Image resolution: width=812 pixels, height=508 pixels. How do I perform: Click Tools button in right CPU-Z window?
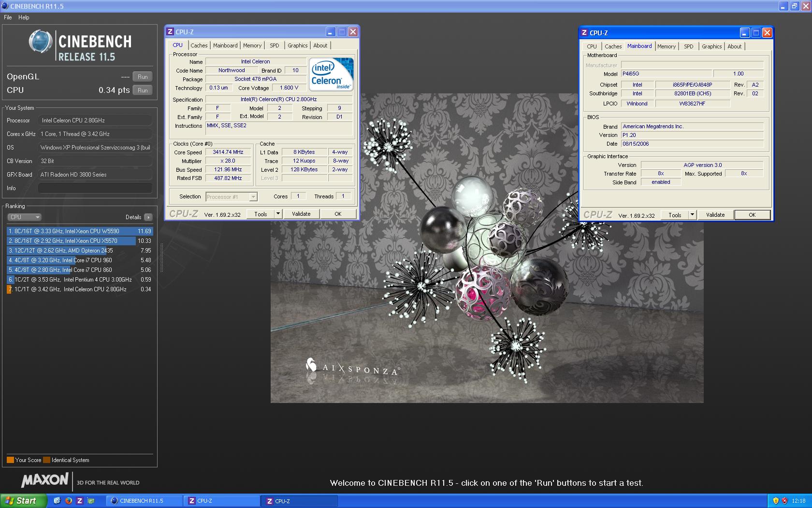[x=675, y=215]
